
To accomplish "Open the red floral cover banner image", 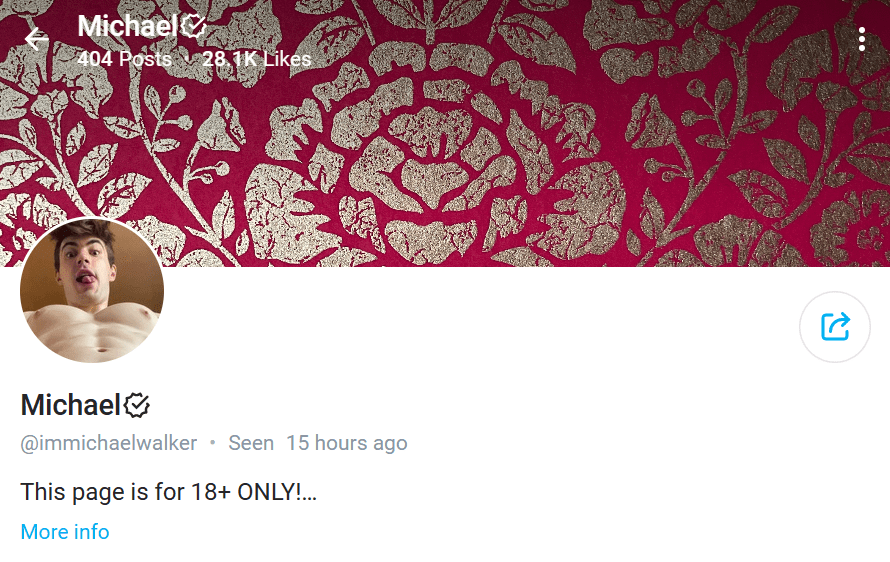I will coord(445,133).
